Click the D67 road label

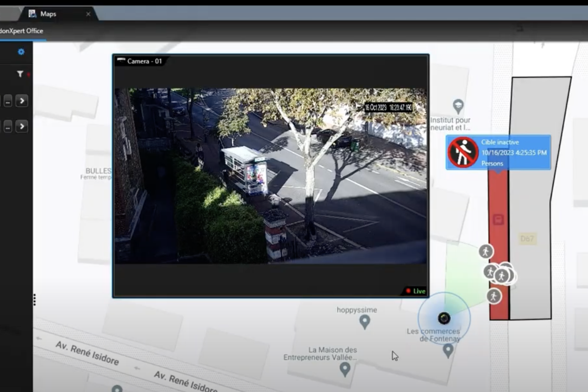coord(528,239)
